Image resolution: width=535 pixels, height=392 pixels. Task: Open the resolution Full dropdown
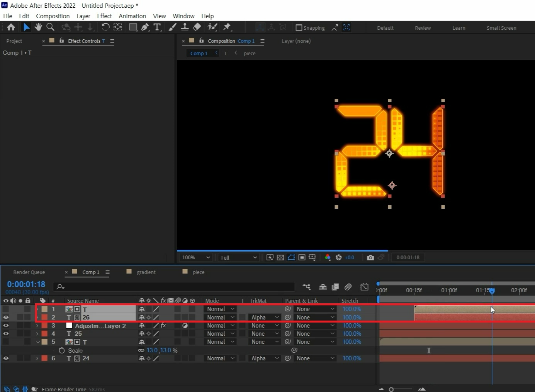click(x=239, y=257)
